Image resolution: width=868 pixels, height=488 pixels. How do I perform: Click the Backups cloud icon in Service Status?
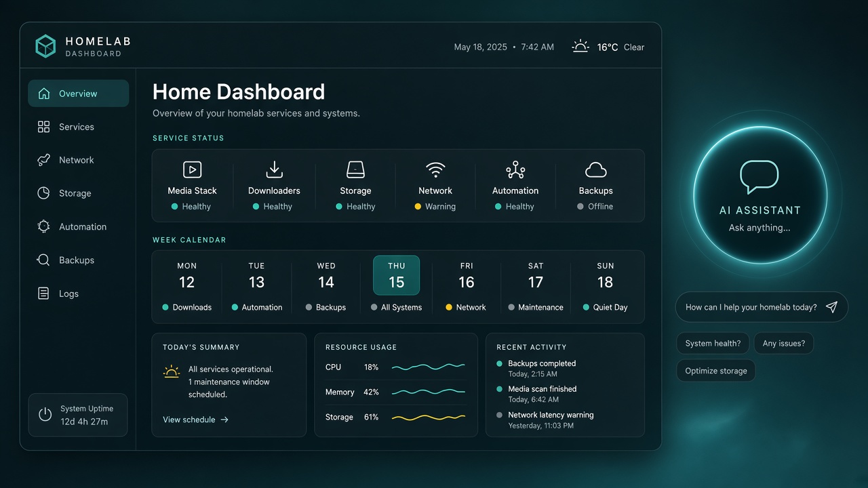pos(595,169)
